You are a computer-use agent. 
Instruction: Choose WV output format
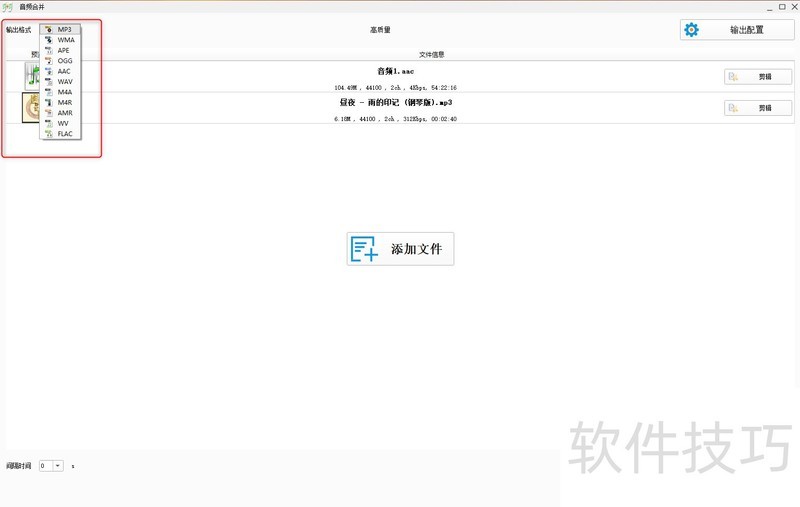point(60,123)
